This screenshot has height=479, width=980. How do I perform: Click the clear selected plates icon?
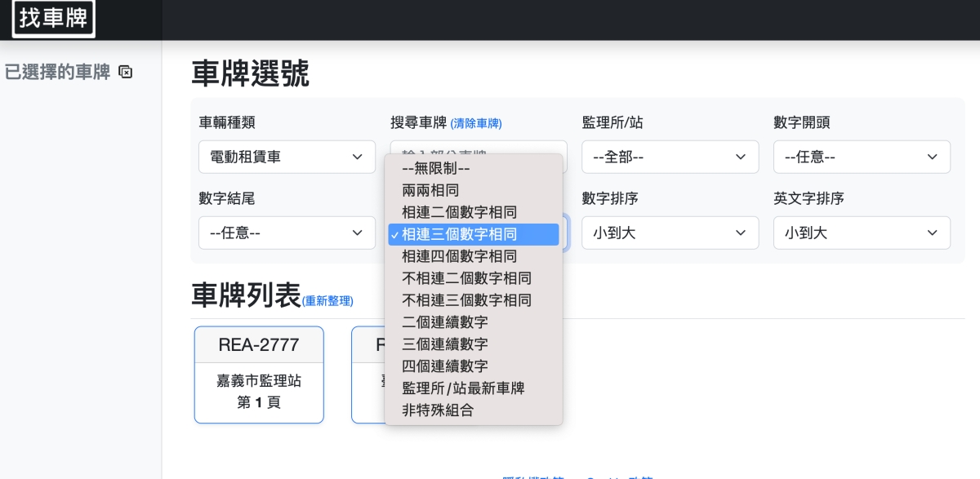coord(125,72)
